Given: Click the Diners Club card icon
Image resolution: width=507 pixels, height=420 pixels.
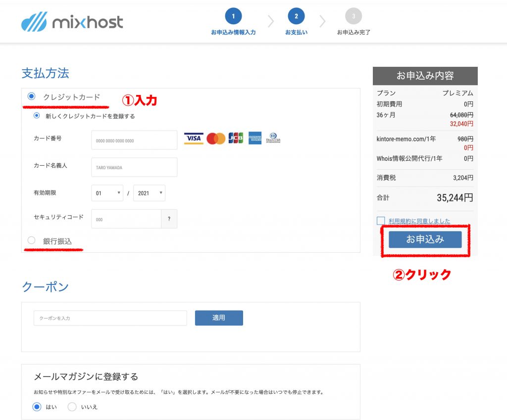Looking at the screenshot, I should coord(273,139).
